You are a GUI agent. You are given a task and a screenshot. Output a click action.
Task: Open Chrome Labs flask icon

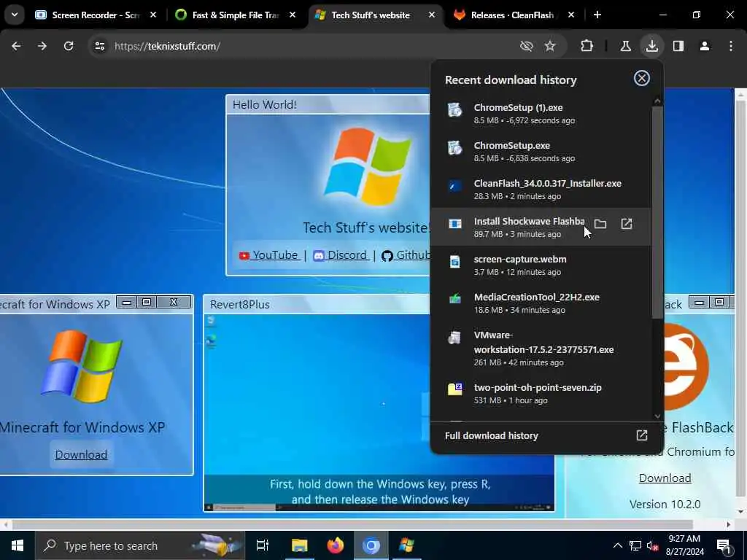(625, 46)
